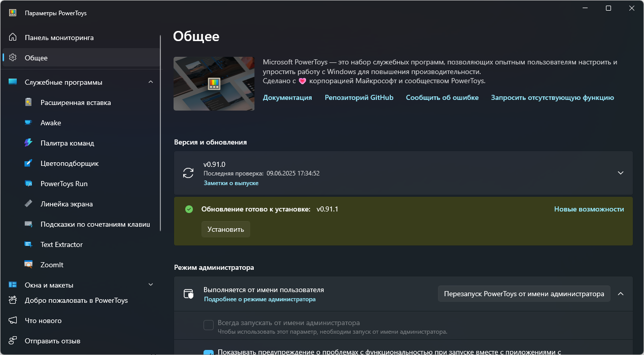
Task: Click the PowerToys app icon in title bar
Action: (x=13, y=13)
